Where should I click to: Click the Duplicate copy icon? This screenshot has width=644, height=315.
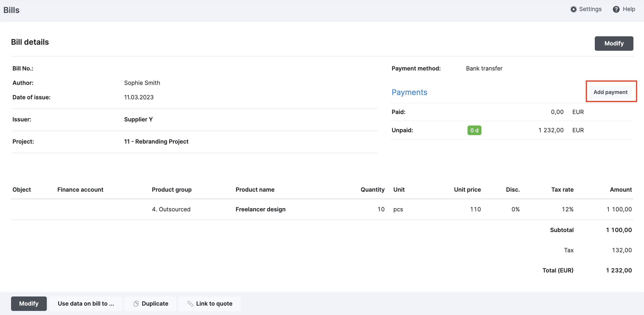pyautogui.click(x=136, y=304)
